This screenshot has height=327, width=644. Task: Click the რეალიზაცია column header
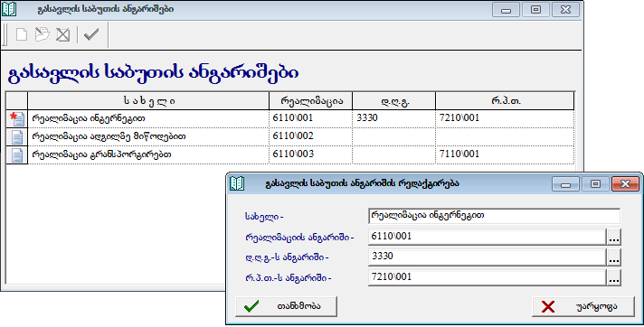tap(311, 101)
